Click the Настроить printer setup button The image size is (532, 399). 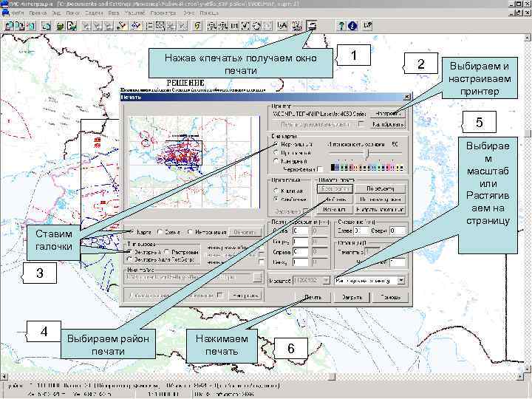tap(387, 114)
